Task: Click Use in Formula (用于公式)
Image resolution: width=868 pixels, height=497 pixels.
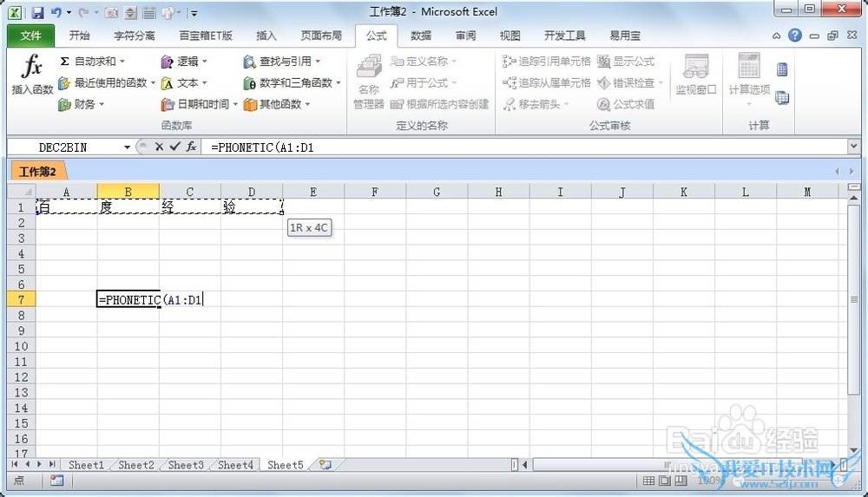Action: [423, 83]
